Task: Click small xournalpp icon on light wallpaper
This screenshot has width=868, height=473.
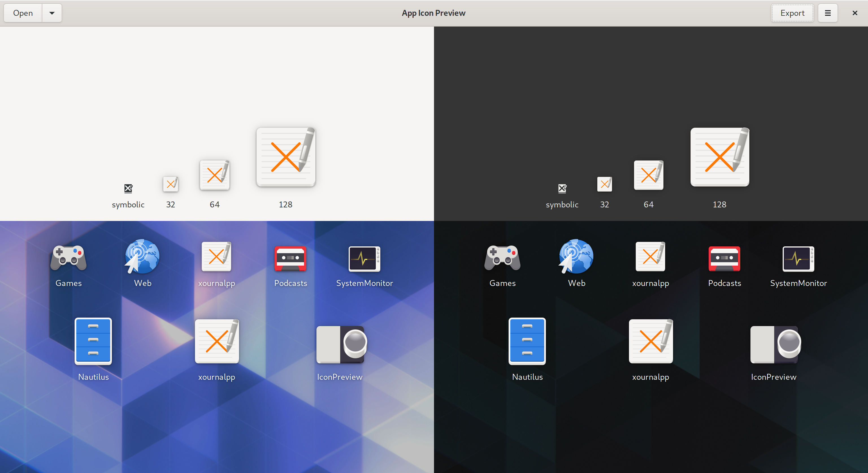Action: [217, 256]
